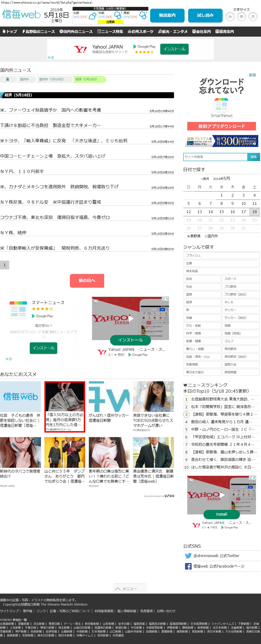Set text size to 中
The image size is (261, 644).
[241, 17]
